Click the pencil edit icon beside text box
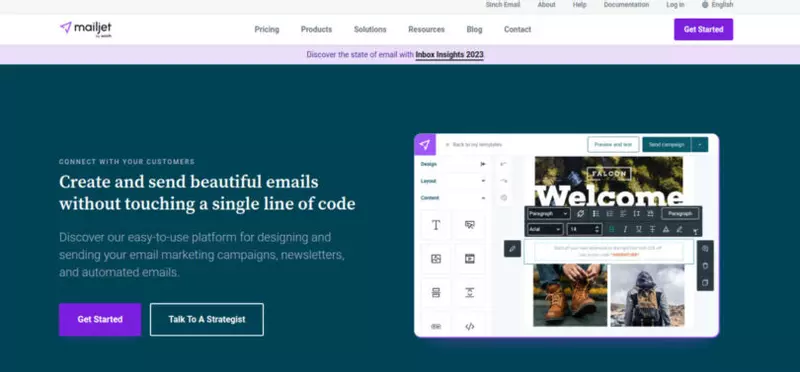Viewport: 800px width, 372px height. pyautogui.click(x=512, y=249)
